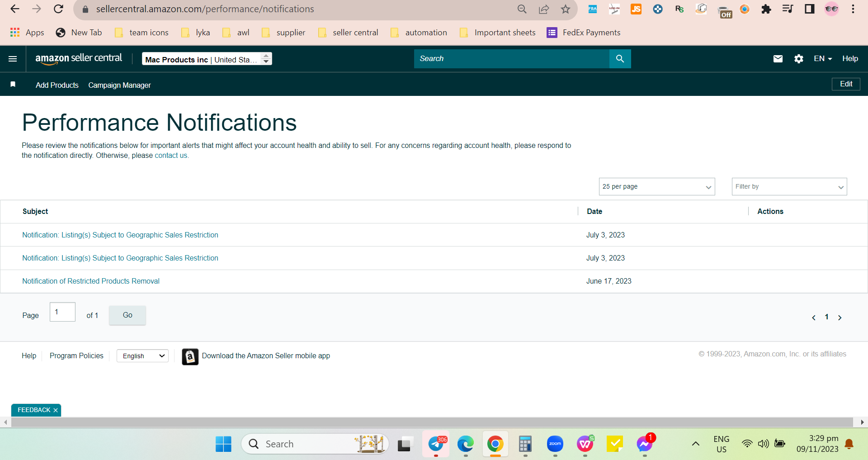
Task: Open Campaign Manager from navigation bar
Action: pos(119,85)
